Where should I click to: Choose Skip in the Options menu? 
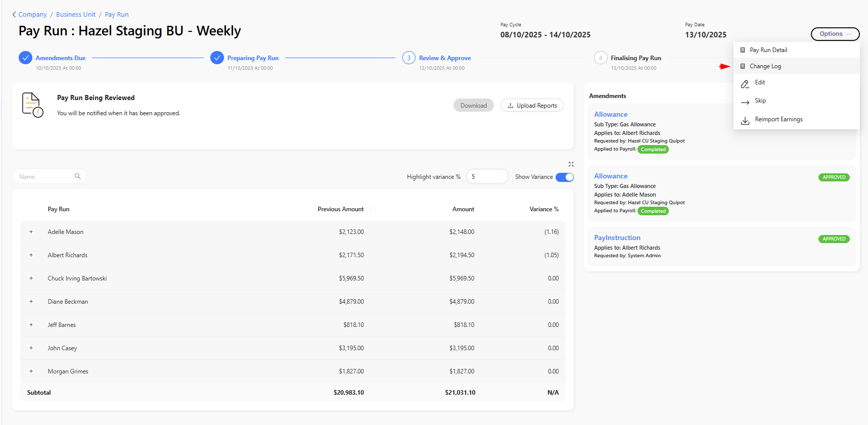pyautogui.click(x=796, y=101)
